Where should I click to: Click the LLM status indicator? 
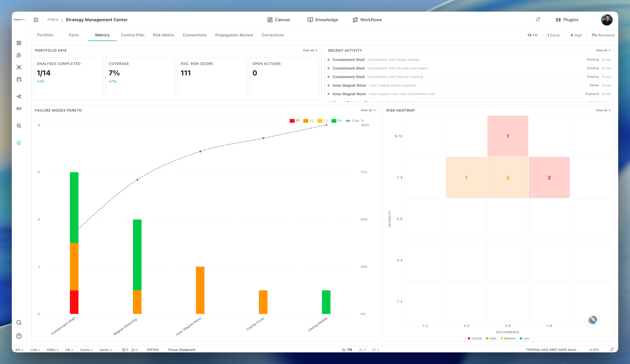coord(35,350)
